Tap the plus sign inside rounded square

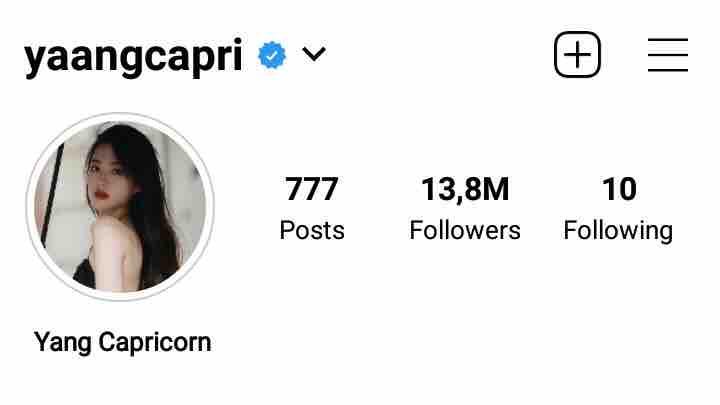[x=577, y=55]
